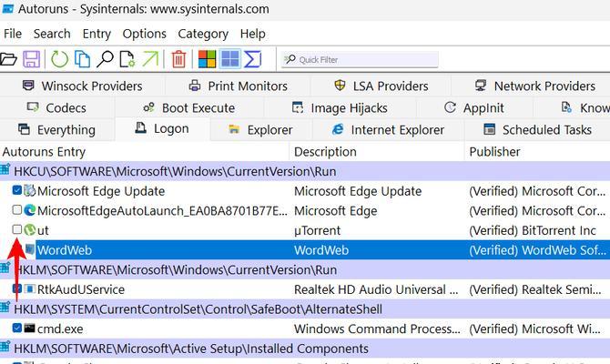Open the Search menu
This screenshot has width=610, height=364.
[52, 34]
